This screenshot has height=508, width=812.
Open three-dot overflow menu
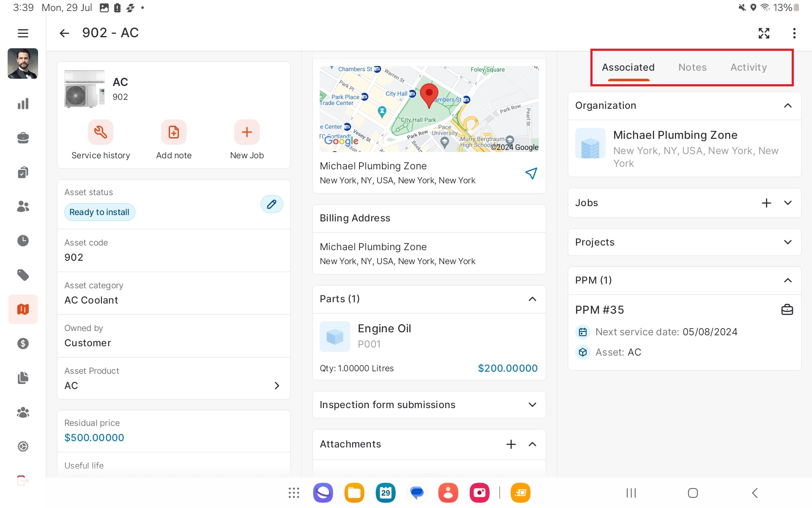794,33
